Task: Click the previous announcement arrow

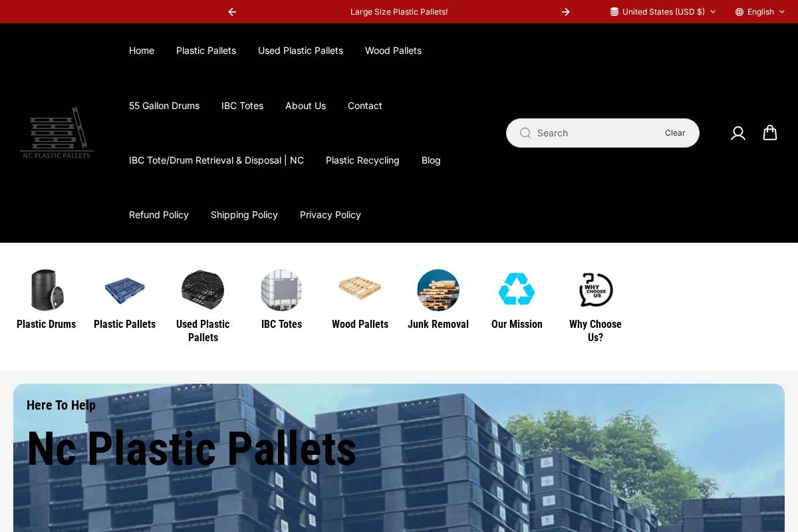Action: 232,12
